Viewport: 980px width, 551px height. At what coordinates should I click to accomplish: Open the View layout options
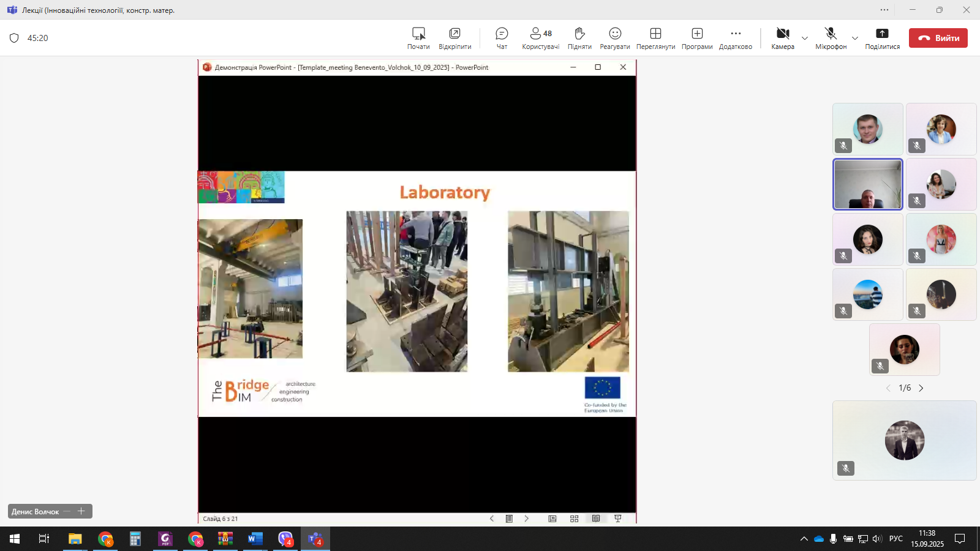tap(655, 38)
